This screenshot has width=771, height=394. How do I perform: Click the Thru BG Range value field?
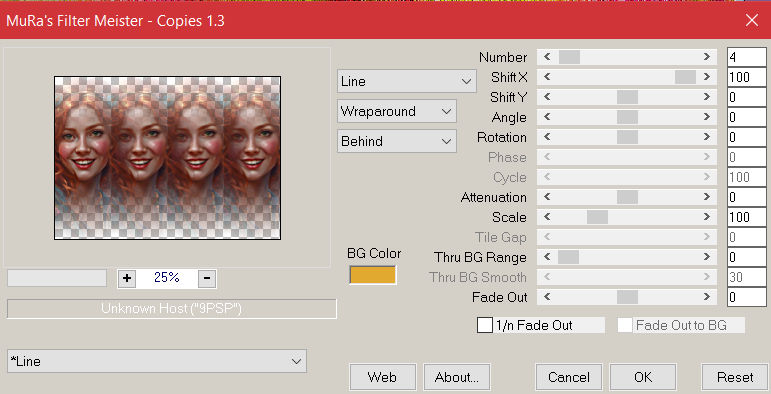[x=747, y=257]
